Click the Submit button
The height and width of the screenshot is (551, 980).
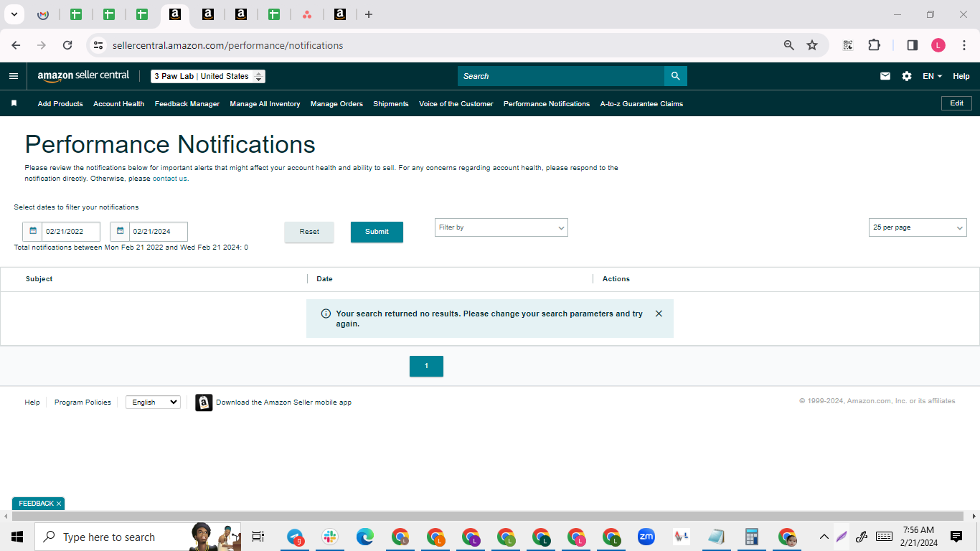377,232
